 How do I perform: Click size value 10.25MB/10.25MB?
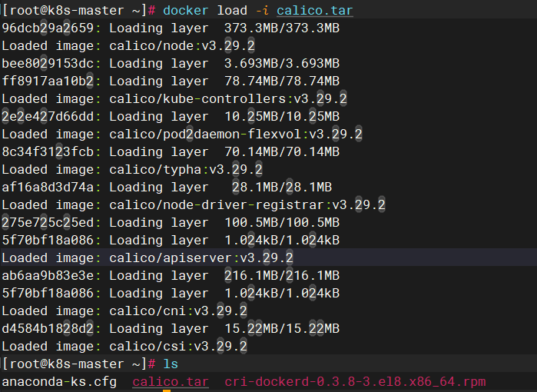click(x=282, y=117)
